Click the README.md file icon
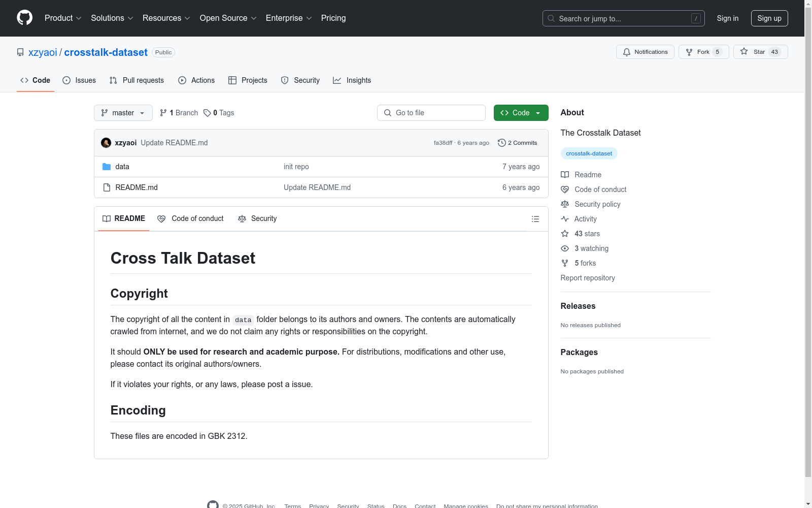The image size is (812, 508). coord(107,187)
